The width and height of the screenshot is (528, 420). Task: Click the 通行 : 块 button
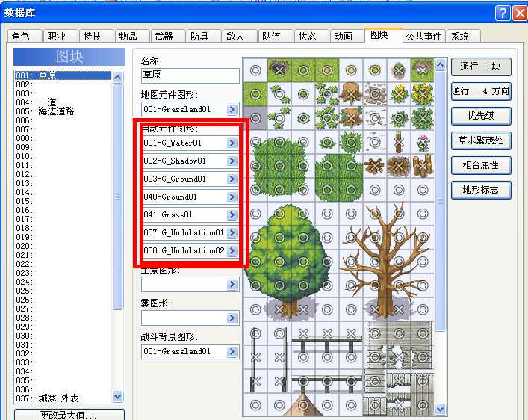tap(481, 67)
